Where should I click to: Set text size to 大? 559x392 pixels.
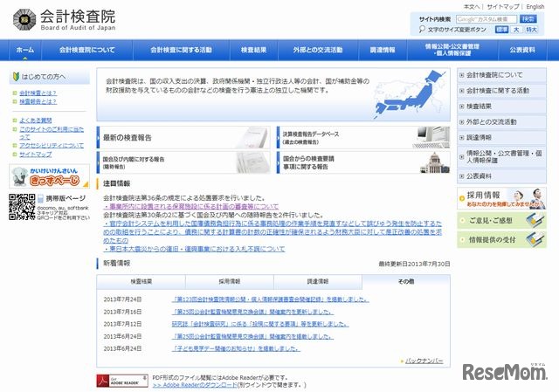point(516,30)
